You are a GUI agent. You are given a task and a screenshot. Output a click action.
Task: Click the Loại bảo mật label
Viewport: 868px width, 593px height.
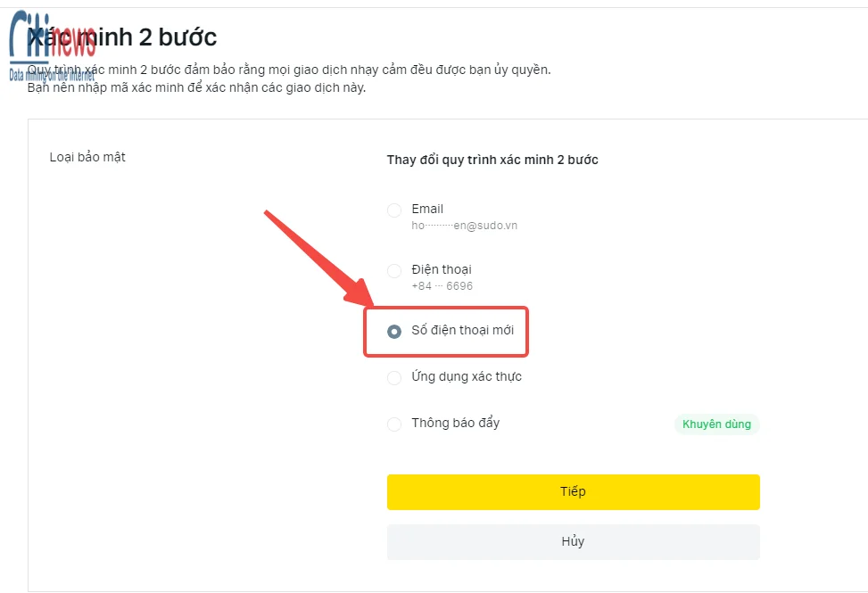tap(87, 157)
